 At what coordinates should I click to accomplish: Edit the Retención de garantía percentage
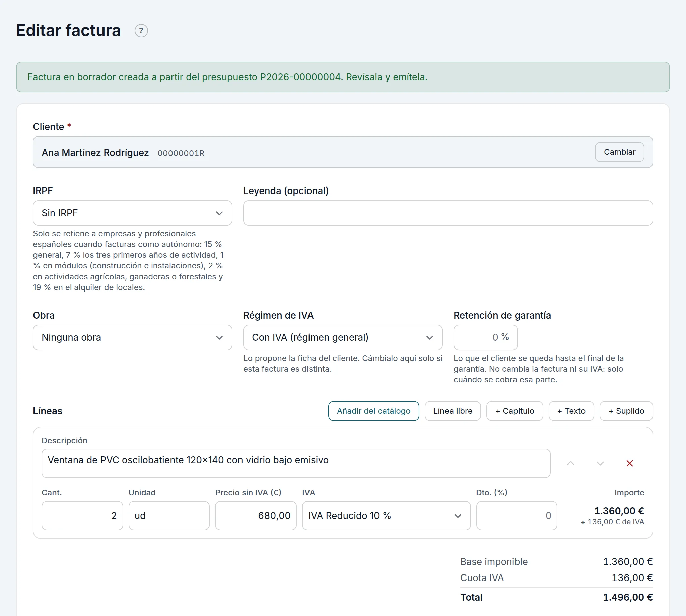[485, 337]
